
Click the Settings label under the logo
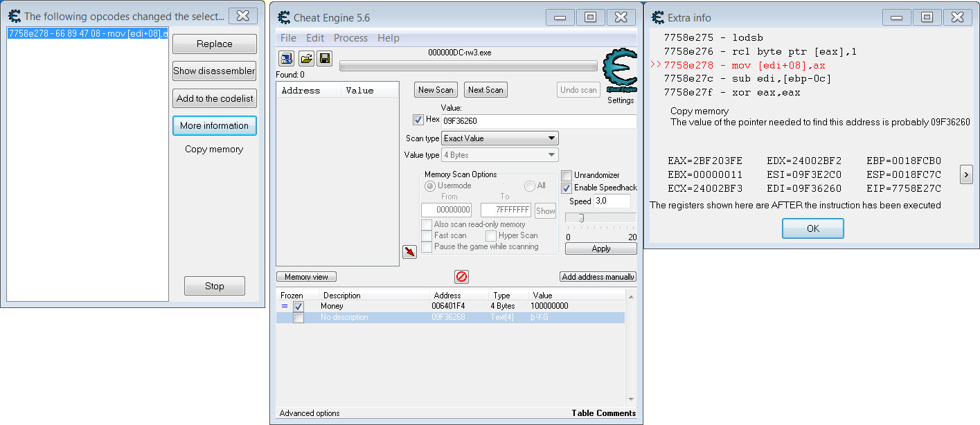click(621, 100)
